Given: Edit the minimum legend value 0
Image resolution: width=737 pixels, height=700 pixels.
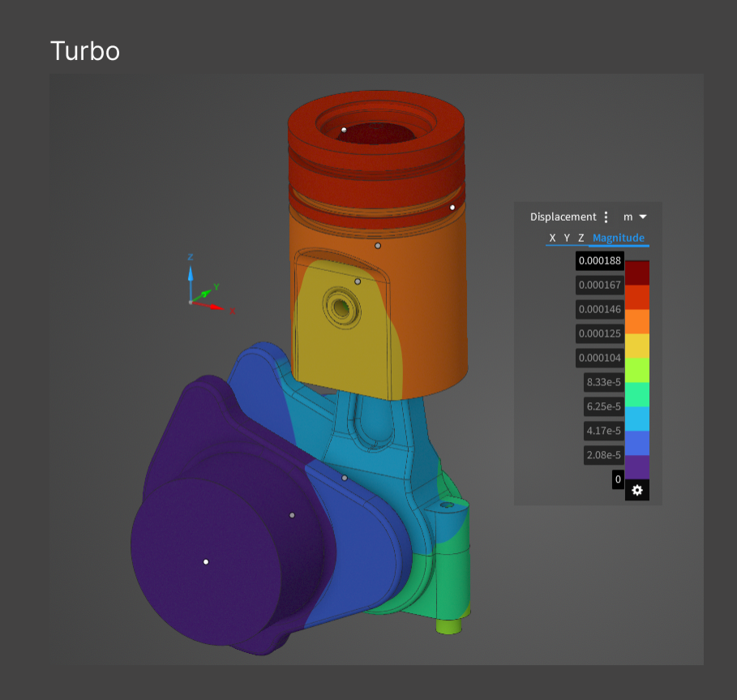Looking at the screenshot, I should 618,479.
